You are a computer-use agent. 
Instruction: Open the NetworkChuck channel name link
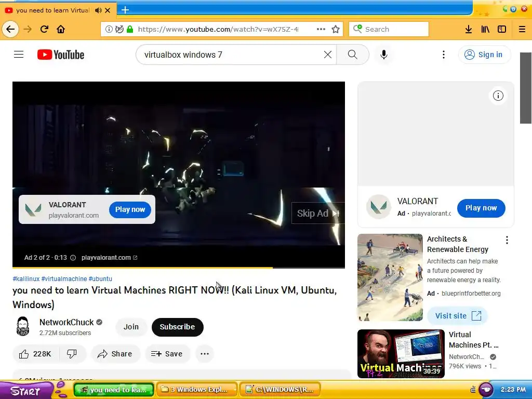coord(66,322)
